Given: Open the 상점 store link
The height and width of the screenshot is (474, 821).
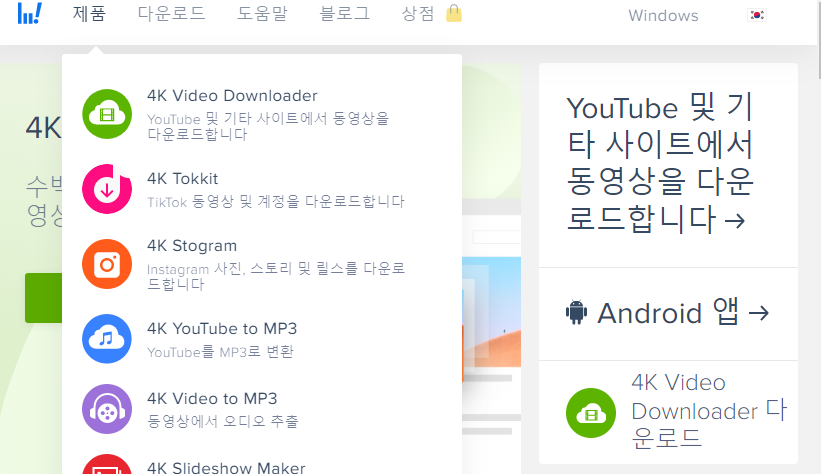Looking at the screenshot, I should coord(418,14).
